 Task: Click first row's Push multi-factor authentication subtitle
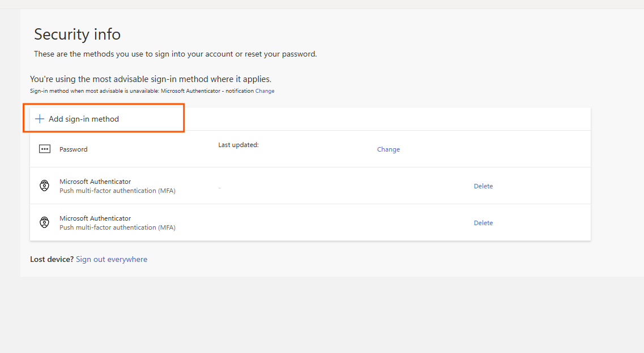tap(117, 191)
